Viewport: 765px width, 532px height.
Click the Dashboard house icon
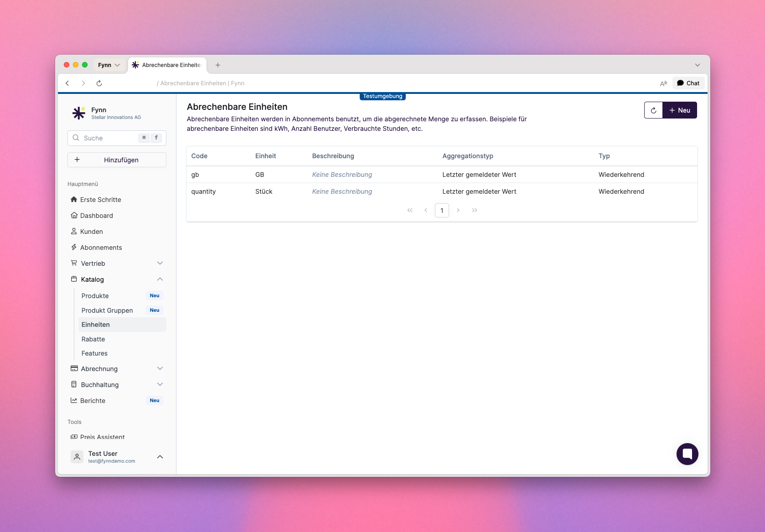point(74,215)
